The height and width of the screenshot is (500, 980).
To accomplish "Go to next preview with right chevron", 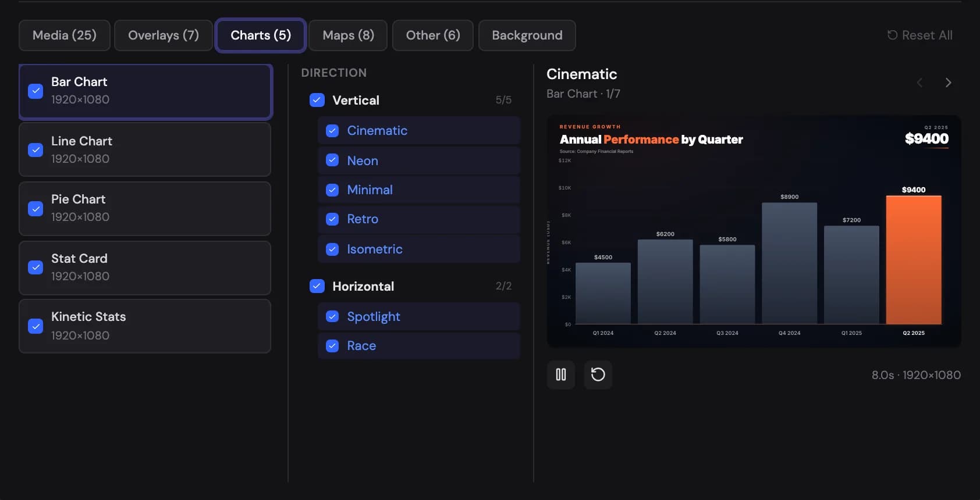I will tap(948, 83).
